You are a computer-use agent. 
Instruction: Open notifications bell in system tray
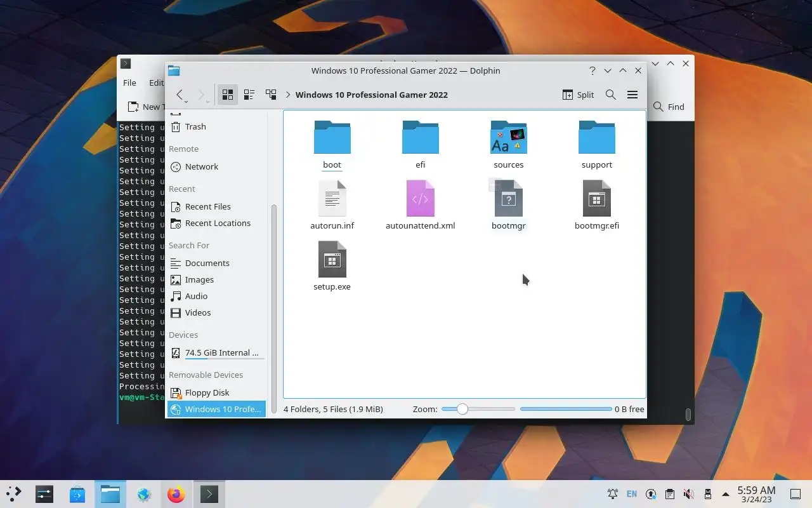(x=613, y=494)
